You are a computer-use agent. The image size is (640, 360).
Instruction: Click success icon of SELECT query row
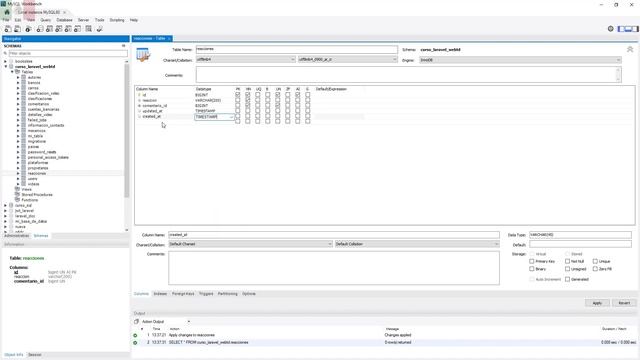click(135, 342)
